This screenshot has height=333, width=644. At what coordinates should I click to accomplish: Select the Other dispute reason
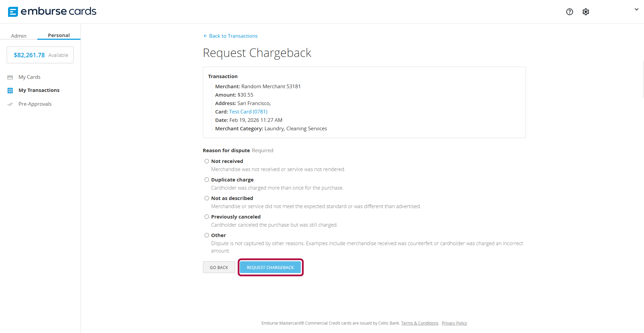click(x=207, y=235)
